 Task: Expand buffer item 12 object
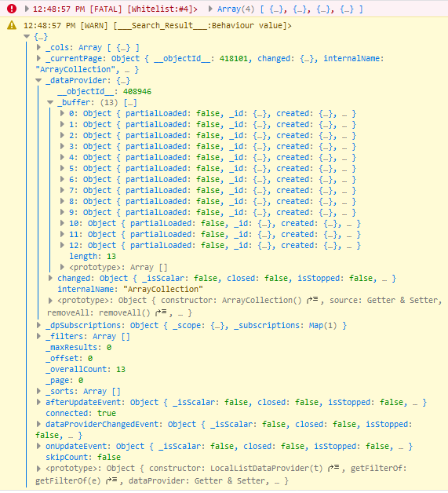62,245
